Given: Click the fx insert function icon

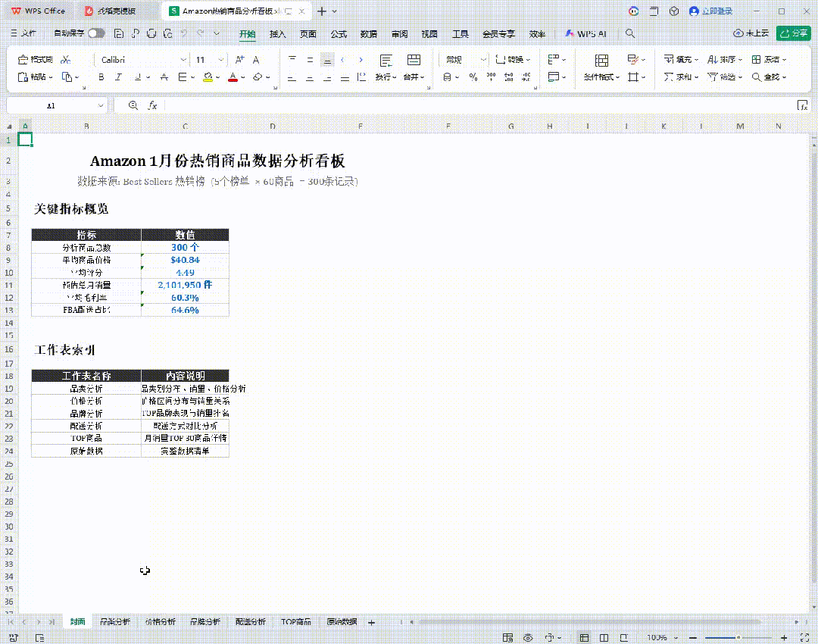Looking at the screenshot, I should click(152, 105).
